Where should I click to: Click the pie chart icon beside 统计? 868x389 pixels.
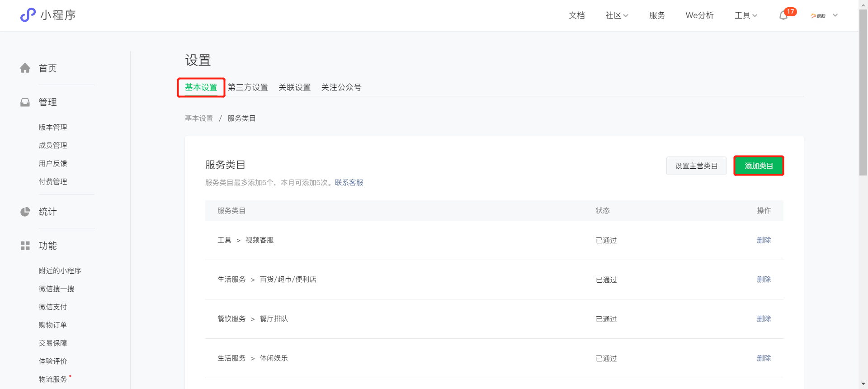click(25, 212)
